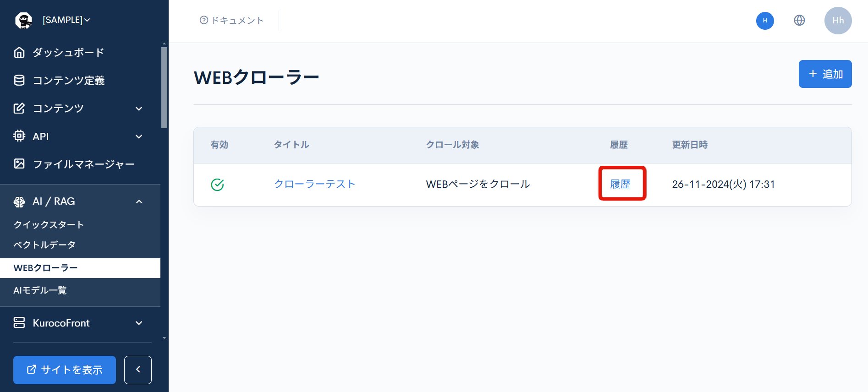
Task: Expand the コンテンツ submenu chevron
Action: click(138, 109)
